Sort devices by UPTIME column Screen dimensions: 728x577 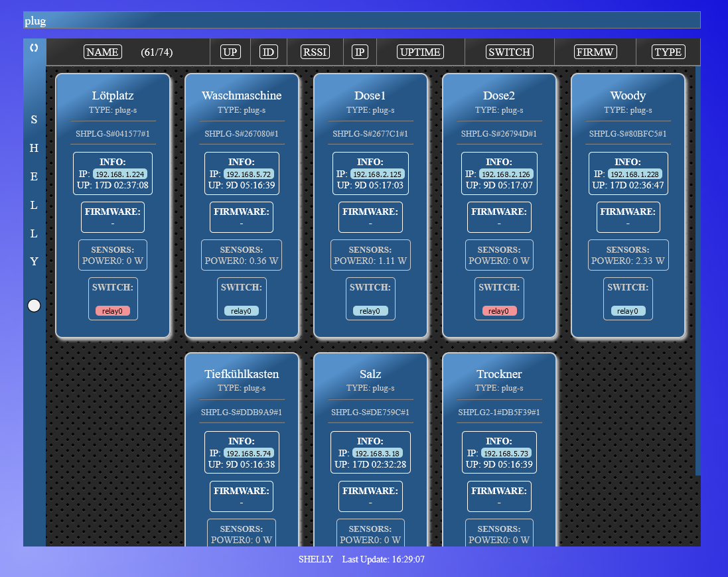pyautogui.click(x=420, y=52)
